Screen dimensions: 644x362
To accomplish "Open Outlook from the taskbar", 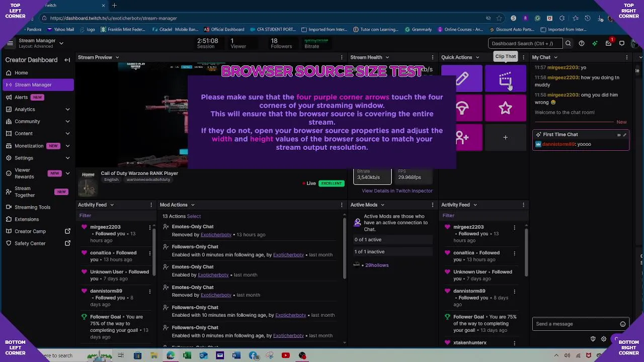I will coord(203,355).
